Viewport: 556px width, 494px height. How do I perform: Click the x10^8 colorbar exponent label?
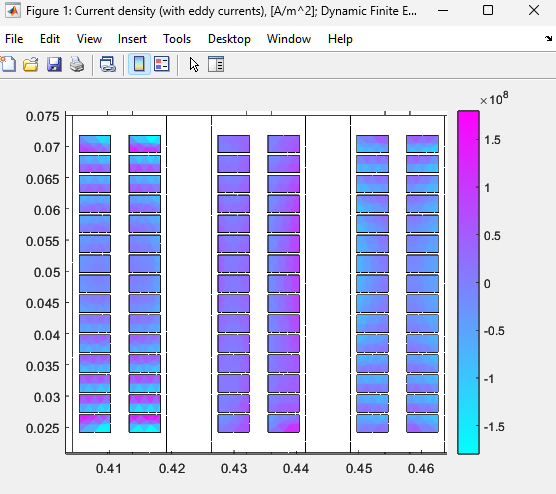tap(494, 99)
